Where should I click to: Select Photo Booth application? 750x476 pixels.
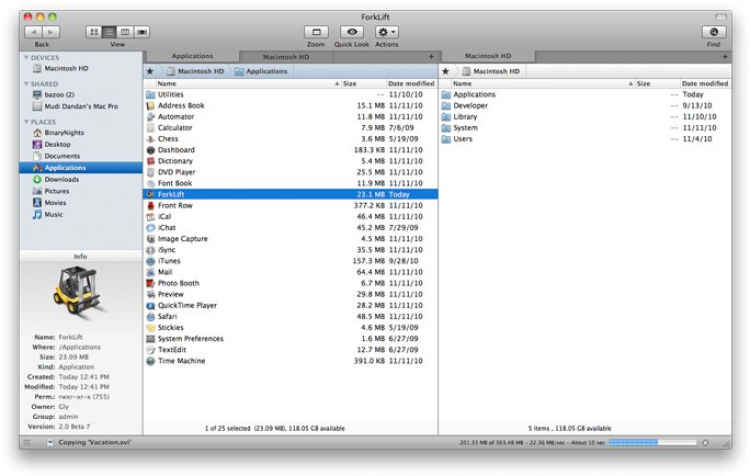click(x=290, y=283)
